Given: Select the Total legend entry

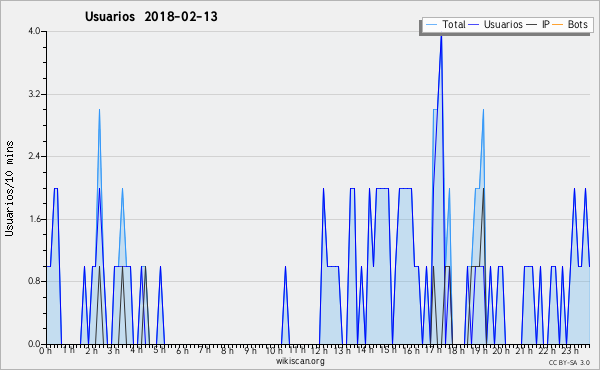Looking at the screenshot, I should 445,24.
